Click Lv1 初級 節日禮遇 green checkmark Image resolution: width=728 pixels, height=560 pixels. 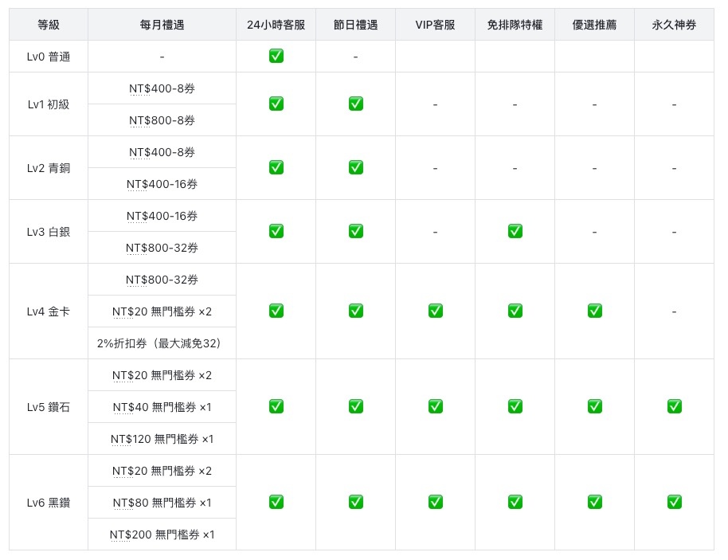coord(355,104)
